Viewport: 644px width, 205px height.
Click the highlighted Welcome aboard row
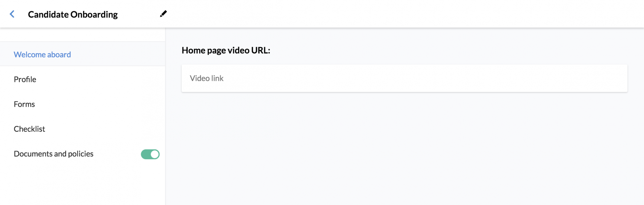click(x=82, y=54)
